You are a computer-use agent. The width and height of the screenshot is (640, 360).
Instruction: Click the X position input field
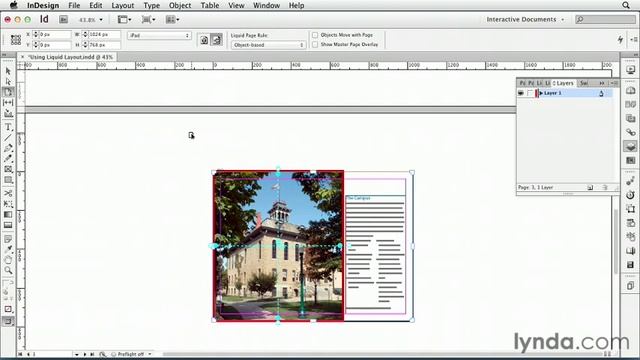tap(55, 35)
